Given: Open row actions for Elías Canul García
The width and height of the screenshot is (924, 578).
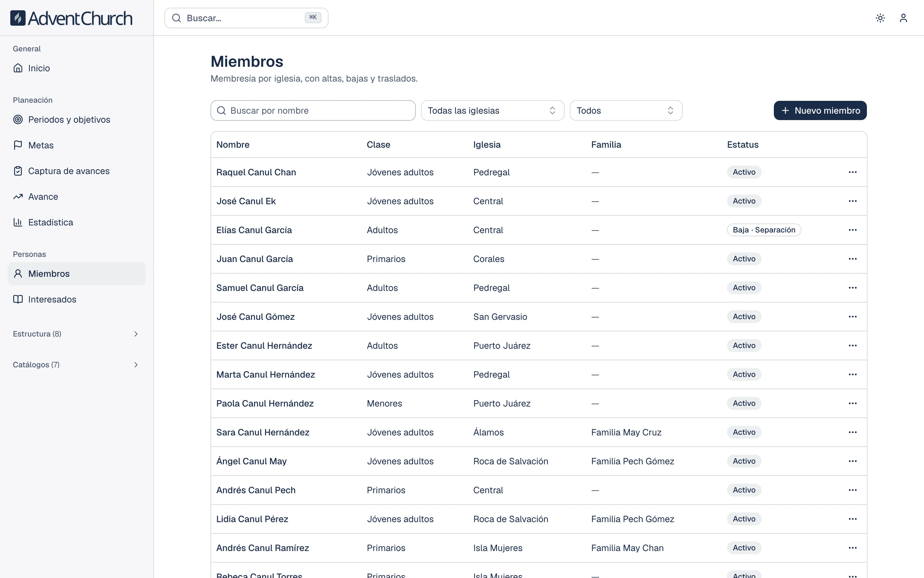Looking at the screenshot, I should coord(852,230).
